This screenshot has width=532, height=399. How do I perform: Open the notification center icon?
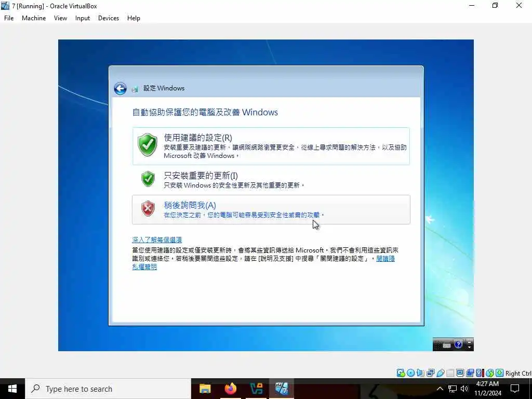[x=515, y=389]
